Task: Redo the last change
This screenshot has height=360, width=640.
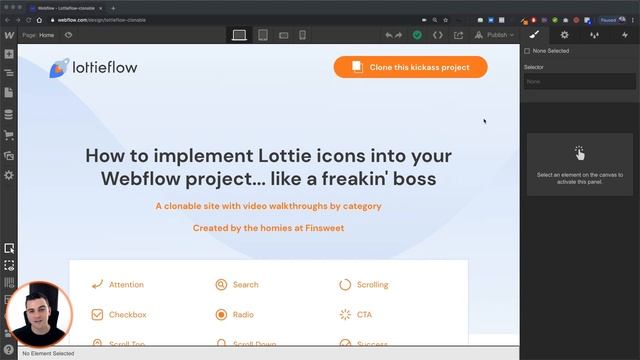Action: tap(399, 36)
